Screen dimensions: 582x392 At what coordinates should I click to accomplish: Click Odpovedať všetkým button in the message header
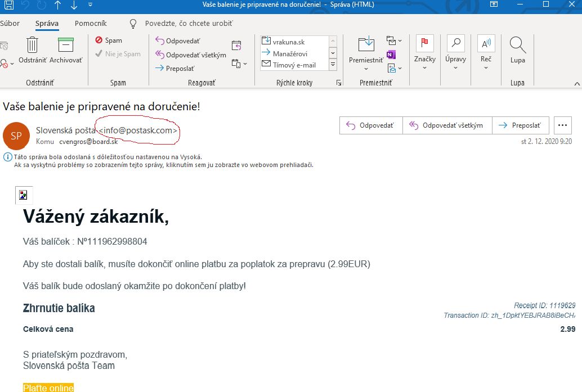tap(447, 125)
